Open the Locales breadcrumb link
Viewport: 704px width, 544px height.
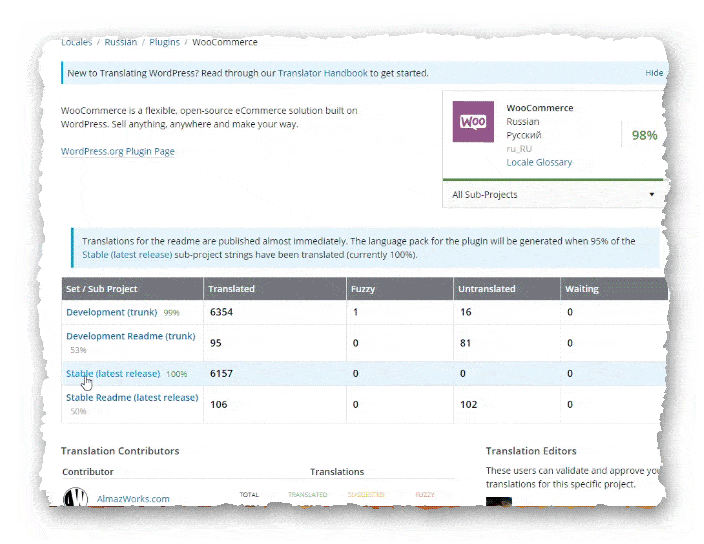[x=76, y=43]
